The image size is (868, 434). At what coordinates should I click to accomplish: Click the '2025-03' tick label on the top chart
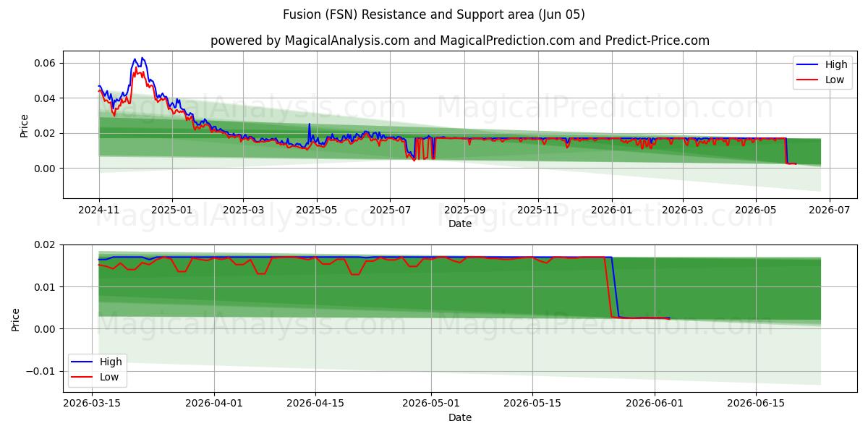click(243, 209)
